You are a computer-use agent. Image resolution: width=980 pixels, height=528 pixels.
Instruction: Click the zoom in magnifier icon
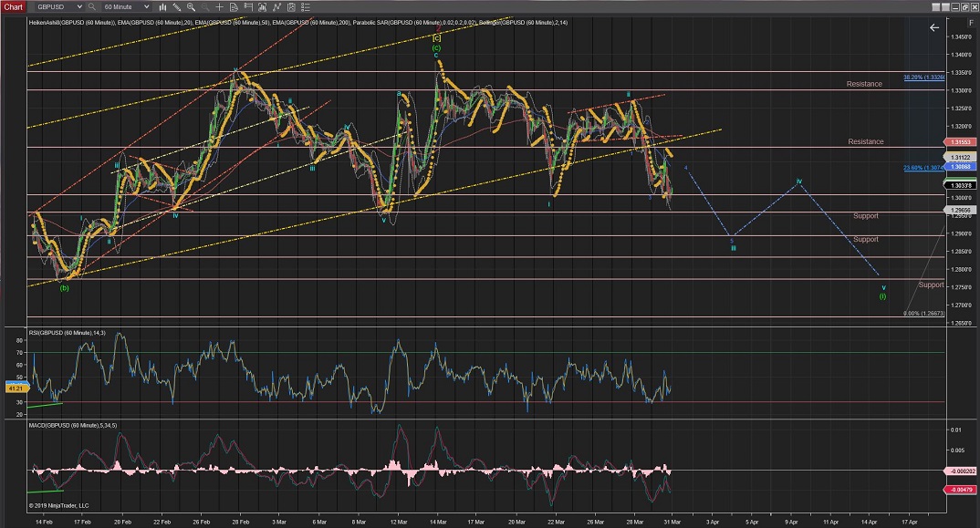pyautogui.click(x=192, y=7)
